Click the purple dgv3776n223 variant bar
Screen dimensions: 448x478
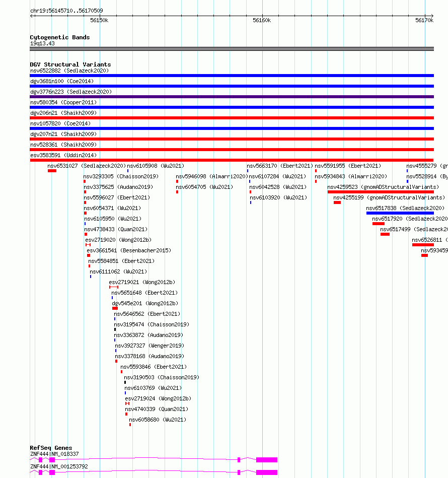[232, 97]
